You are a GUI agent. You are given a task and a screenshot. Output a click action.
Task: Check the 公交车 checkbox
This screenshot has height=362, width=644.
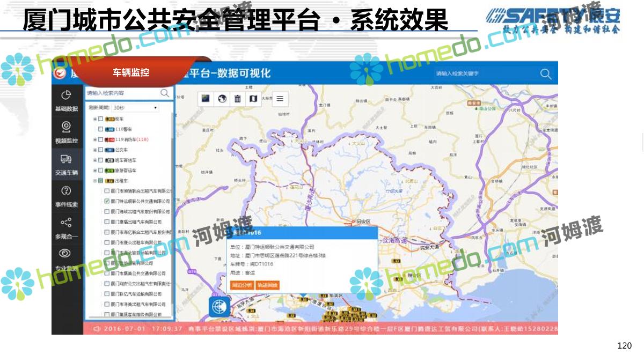pos(100,150)
